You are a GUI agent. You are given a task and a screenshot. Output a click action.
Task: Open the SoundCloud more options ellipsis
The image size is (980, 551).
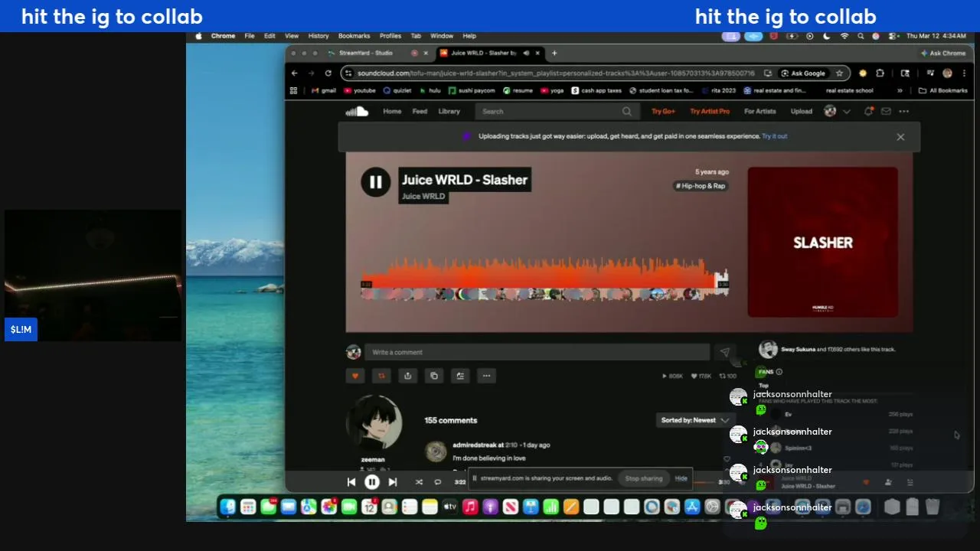coord(904,112)
